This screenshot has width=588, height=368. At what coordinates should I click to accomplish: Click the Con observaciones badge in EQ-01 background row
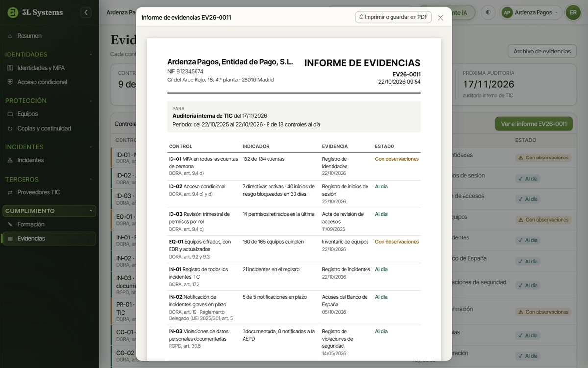coord(543,220)
